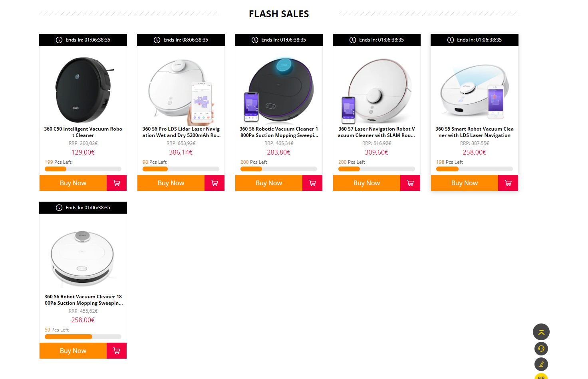
Task: Buy Now the 360 S5 Smart Robot
Action: tap(465, 183)
